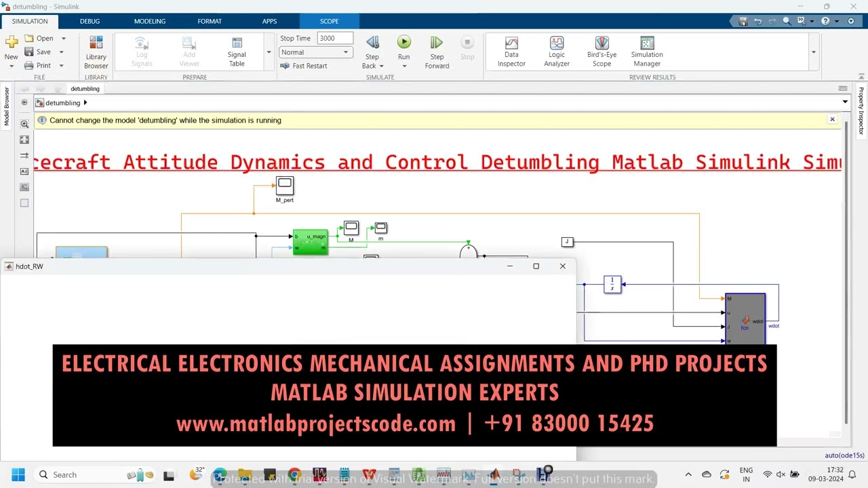The width and height of the screenshot is (868, 488).
Task: Expand the Save dropdown arrow
Action: tap(61, 52)
